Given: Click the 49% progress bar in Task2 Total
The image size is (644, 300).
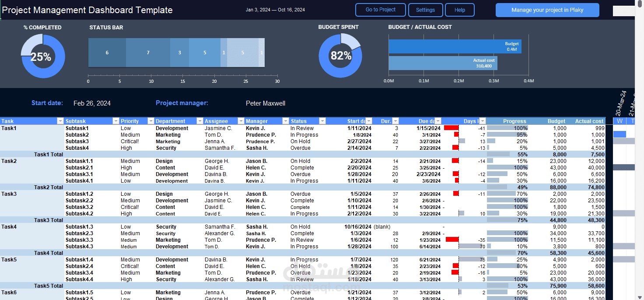Looking at the screenshot, I should pos(497,187).
